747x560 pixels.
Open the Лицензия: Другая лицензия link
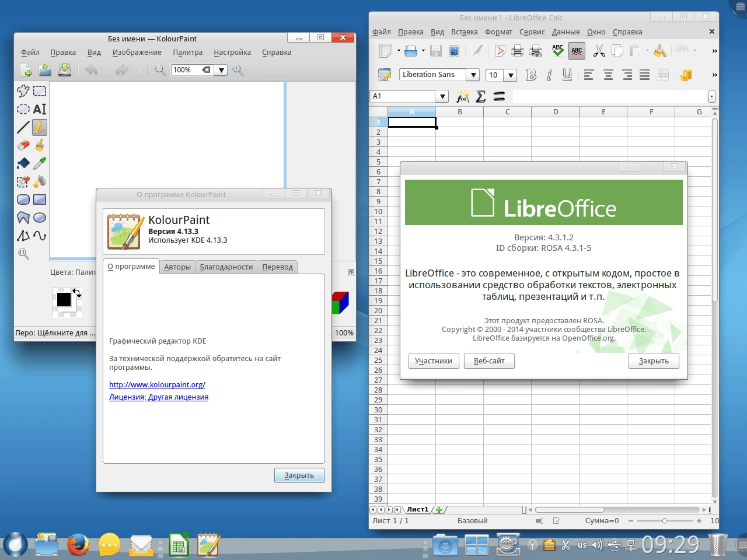click(x=159, y=397)
